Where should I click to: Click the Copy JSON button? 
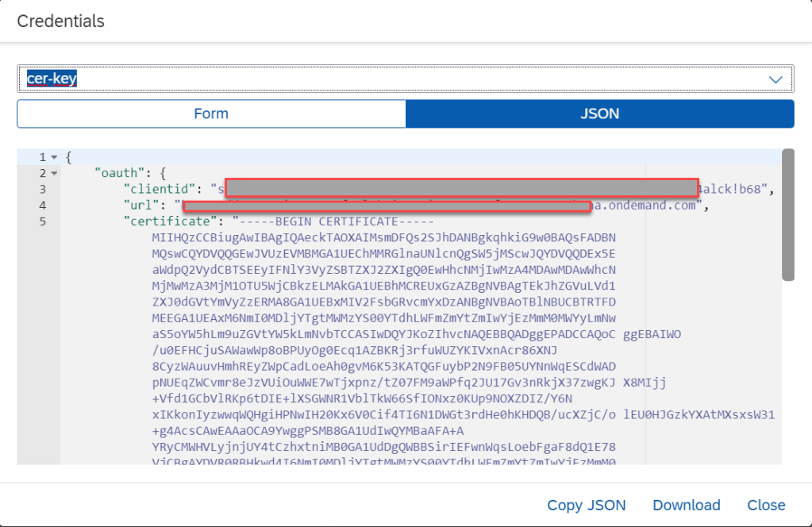586,506
